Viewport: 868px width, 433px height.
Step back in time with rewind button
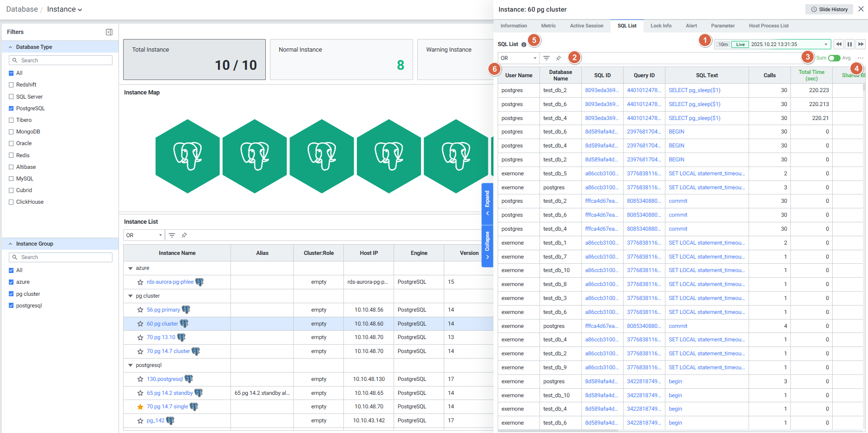pos(839,44)
